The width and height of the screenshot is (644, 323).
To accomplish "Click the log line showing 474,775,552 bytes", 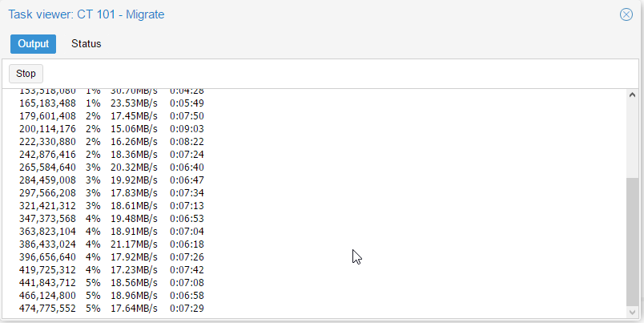I will 111,309.
